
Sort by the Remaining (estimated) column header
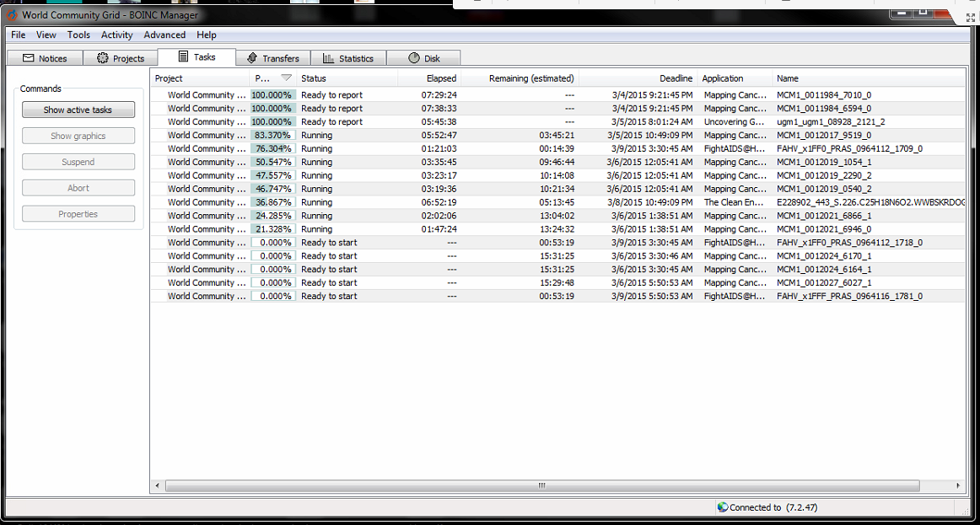pos(520,78)
